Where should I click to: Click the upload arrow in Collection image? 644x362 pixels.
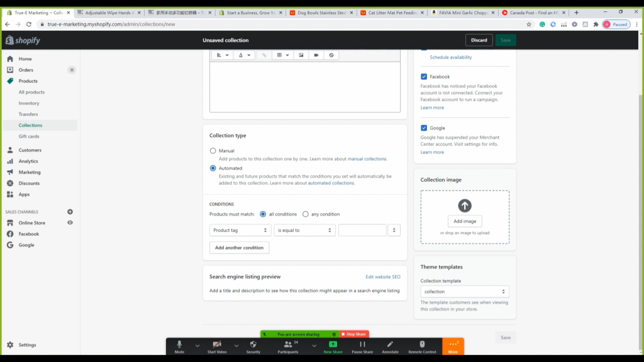[x=465, y=206]
